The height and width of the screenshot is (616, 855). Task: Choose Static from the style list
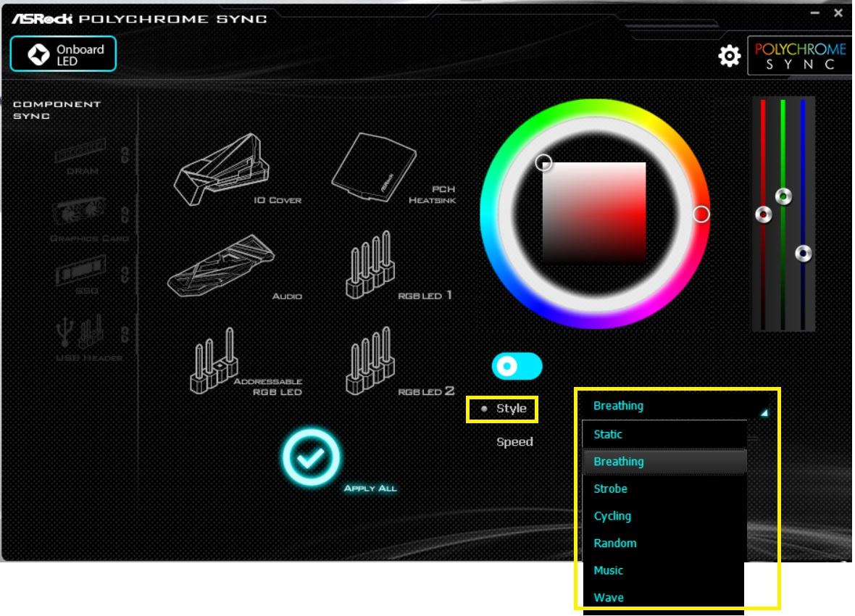664,434
